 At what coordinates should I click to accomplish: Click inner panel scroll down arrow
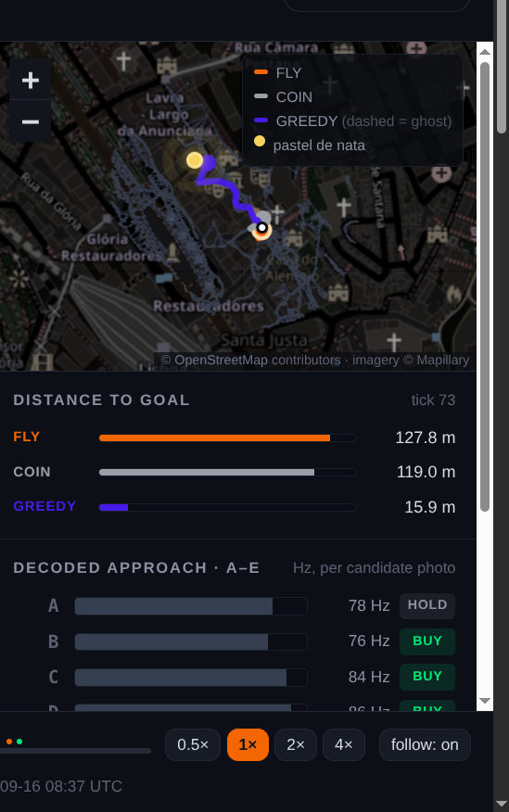tap(485, 701)
